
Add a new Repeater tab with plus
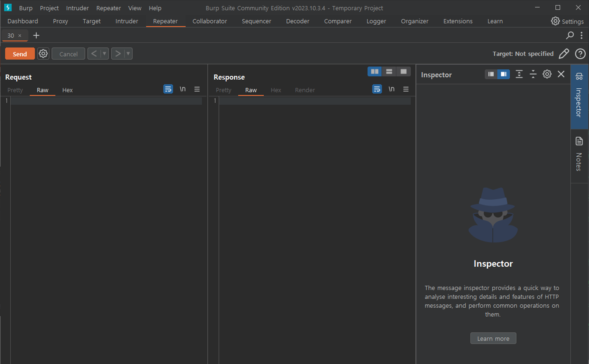tap(36, 35)
